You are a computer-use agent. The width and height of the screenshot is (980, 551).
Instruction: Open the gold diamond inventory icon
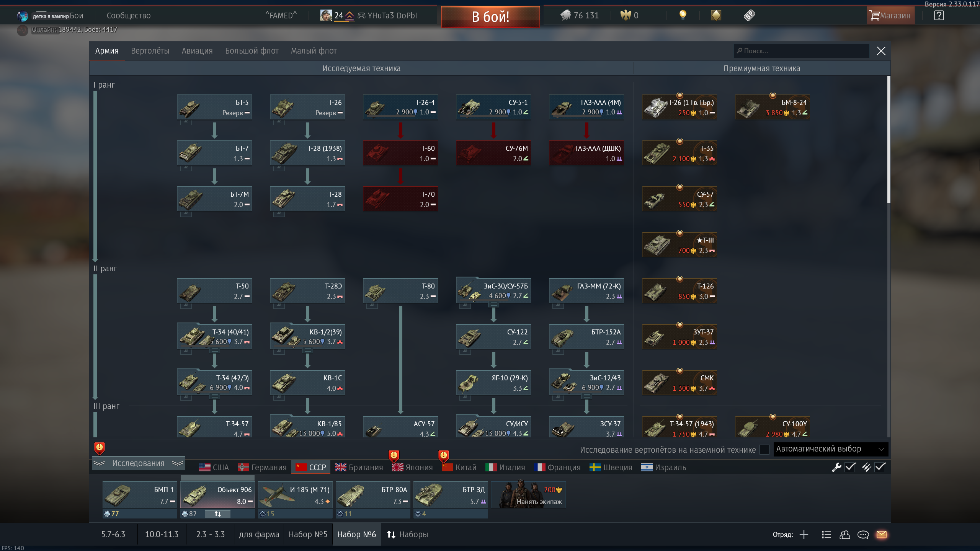(716, 15)
